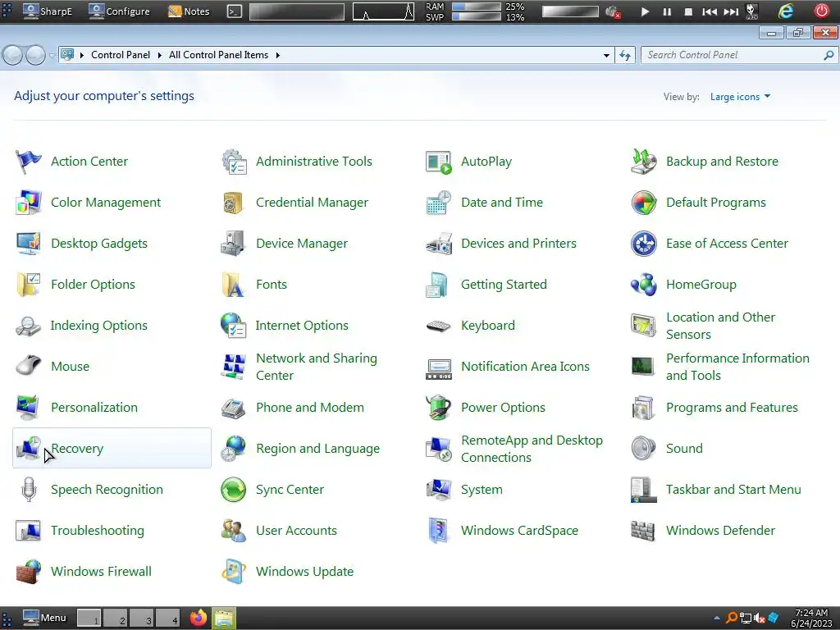Open the Menu button on the taskbar
The width and height of the screenshot is (840, 630).
click(45, 619)
